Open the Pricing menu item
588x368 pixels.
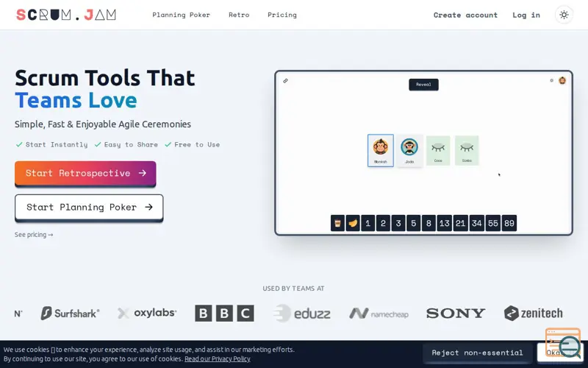click(282, 15)
